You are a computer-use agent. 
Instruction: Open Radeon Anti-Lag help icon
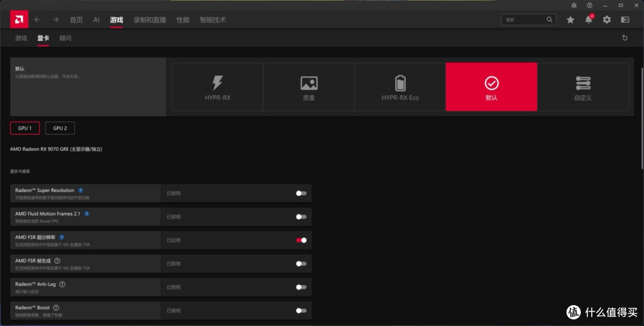tap(62, 284)
